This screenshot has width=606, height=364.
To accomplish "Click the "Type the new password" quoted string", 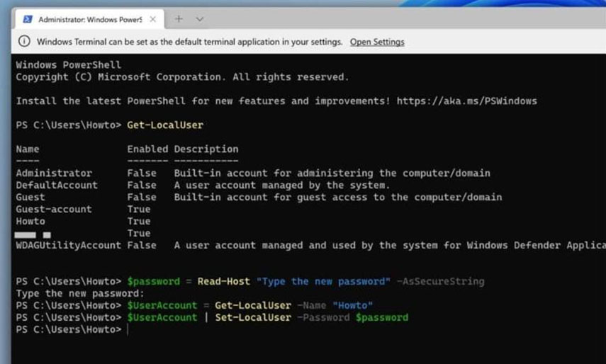I will 324,281.
